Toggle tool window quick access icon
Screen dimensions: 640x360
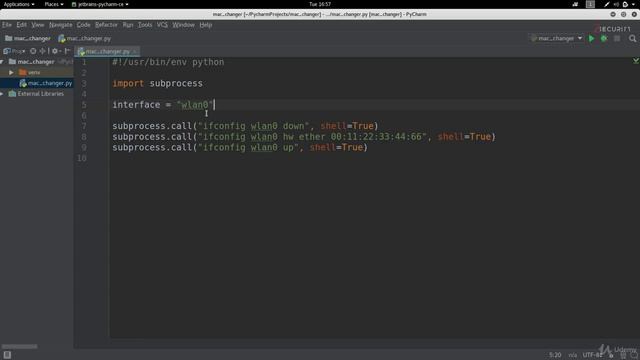7,355
